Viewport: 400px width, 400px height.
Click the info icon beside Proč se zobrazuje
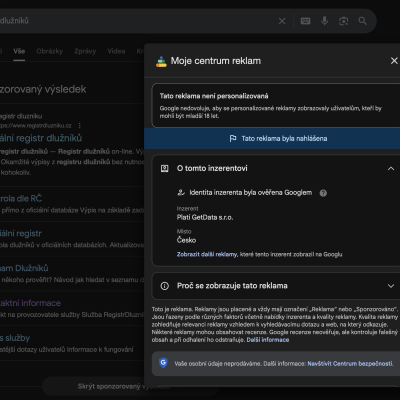click(x=165, y=286)
